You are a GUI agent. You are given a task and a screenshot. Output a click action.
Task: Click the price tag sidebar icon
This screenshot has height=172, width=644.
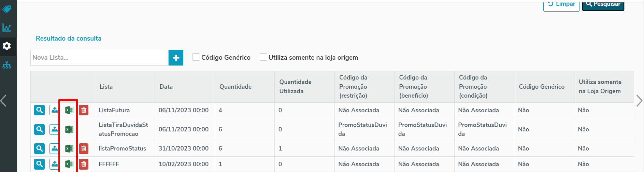tap(7, 9)
